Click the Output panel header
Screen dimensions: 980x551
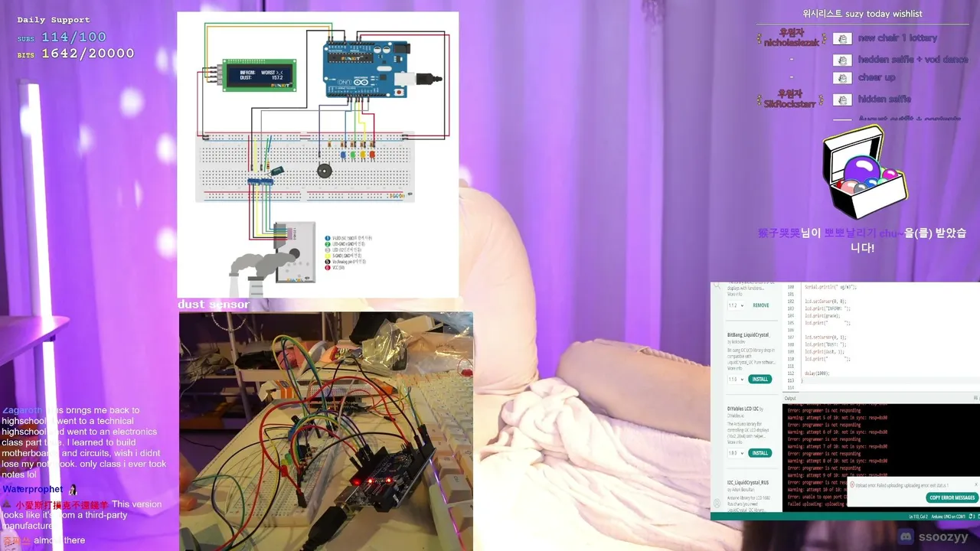(x=790, y=398)
